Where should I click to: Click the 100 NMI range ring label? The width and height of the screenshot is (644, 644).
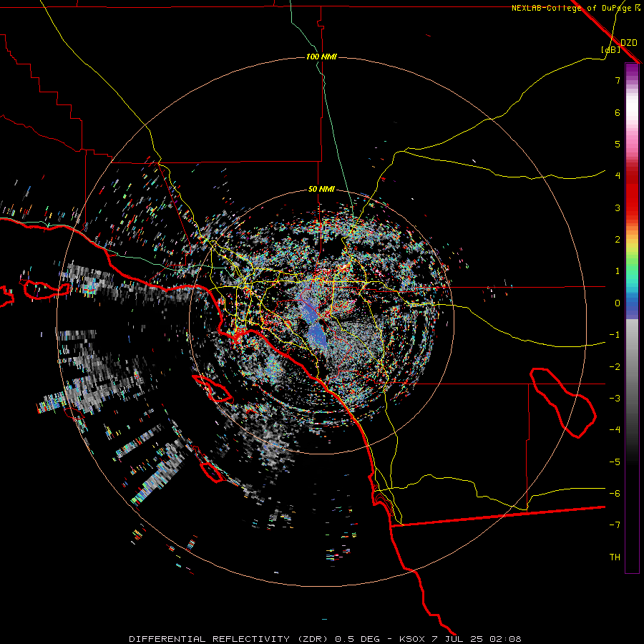pyautogui.click(x=321, y=57)
